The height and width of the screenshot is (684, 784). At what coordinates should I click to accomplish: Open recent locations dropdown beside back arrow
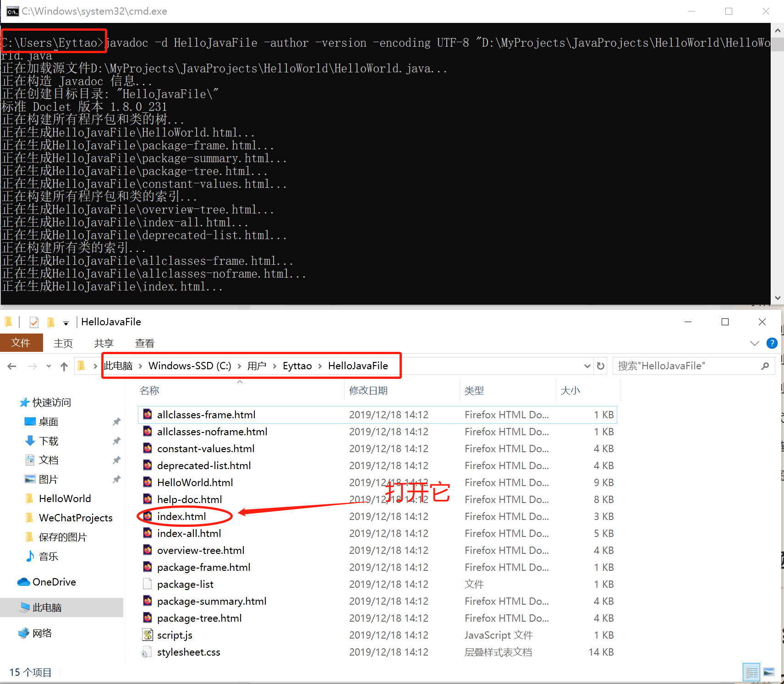click(49, 366)
